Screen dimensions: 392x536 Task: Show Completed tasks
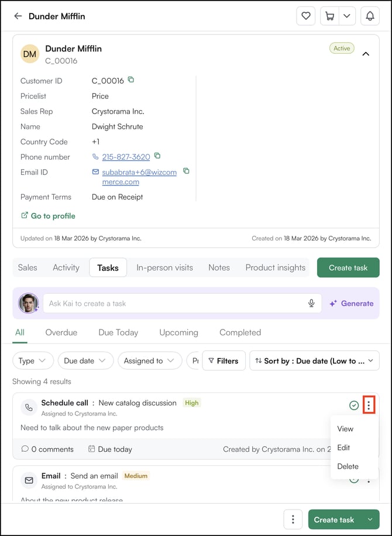(240, 332)
